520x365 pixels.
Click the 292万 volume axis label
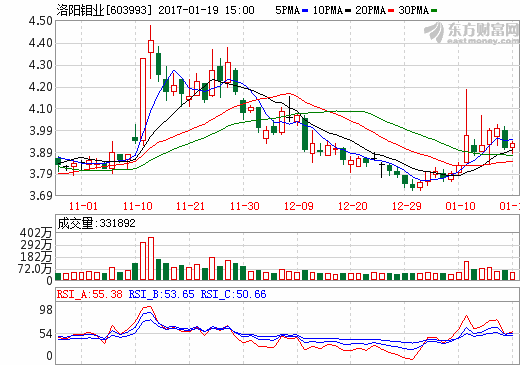(36, 245)
